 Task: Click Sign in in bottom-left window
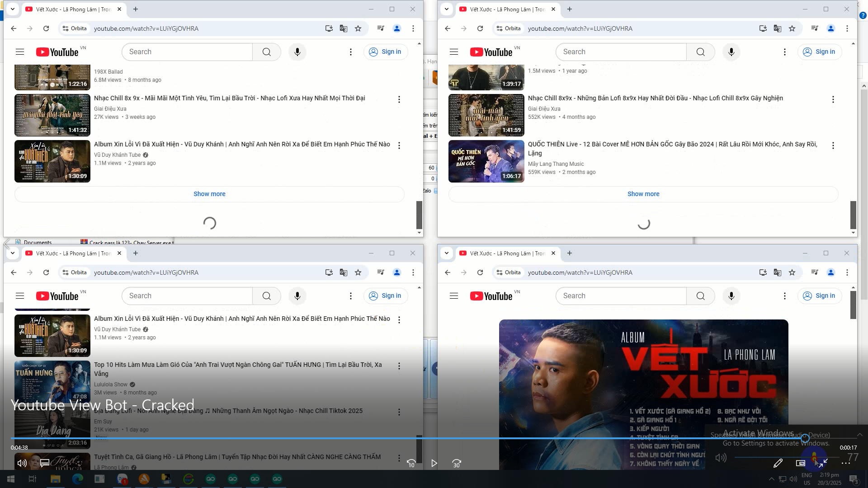click(x=386, y=296)
